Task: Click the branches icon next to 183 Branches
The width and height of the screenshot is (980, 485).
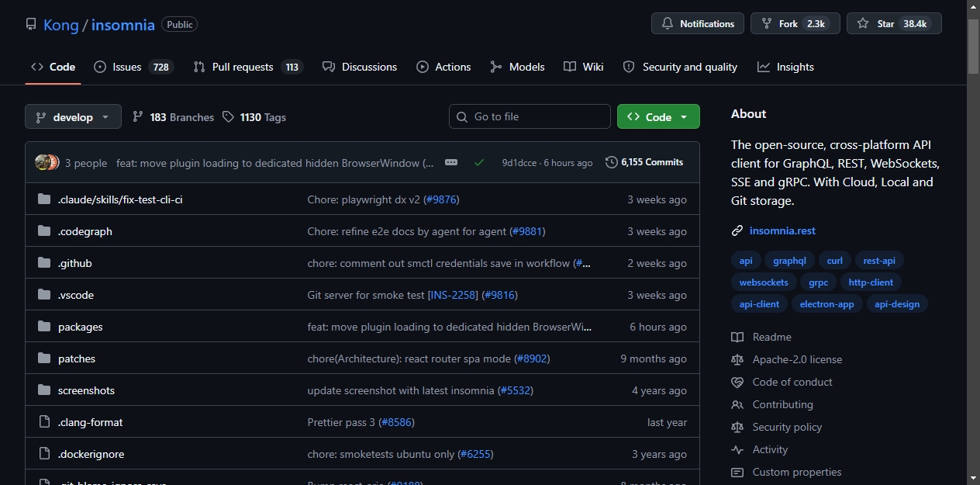Action: click(138, 117)
